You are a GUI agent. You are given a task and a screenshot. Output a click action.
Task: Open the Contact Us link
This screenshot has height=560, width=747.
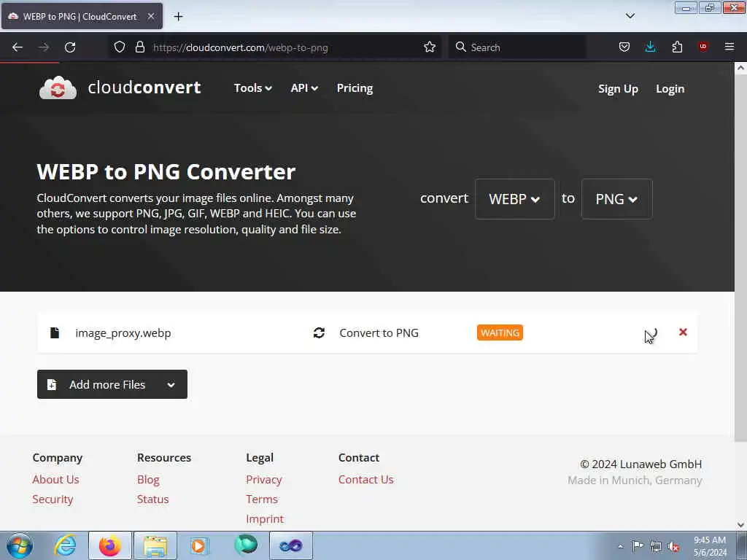click(366, 480)
